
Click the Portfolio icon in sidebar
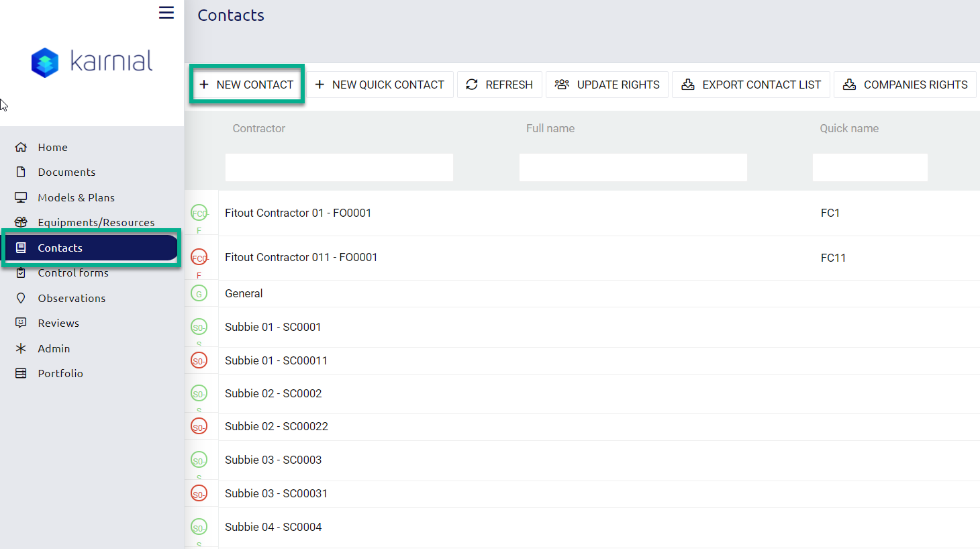point(21,373)
